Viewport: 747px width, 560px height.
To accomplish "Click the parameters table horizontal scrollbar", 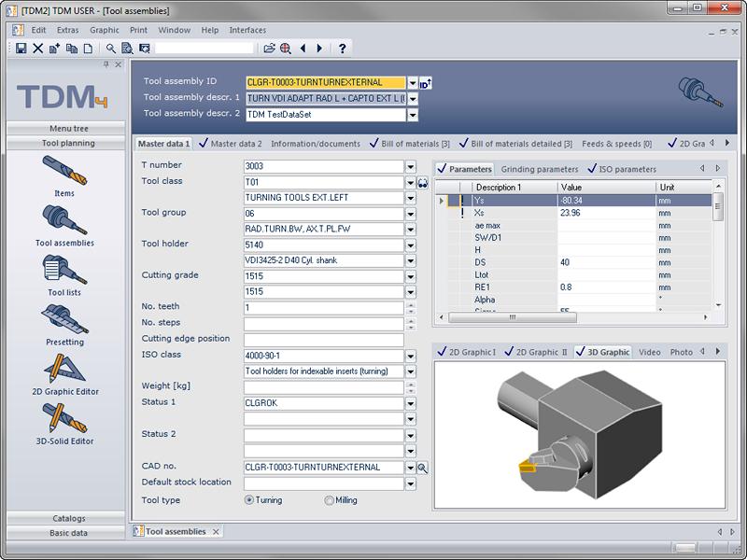I will pyautogui.click(x=513, y=317).
